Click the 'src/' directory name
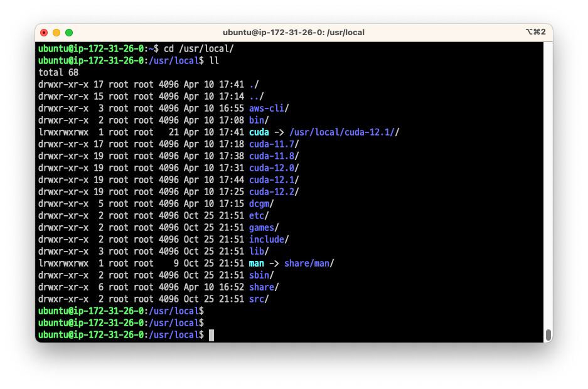Image resolution: width=588 pixels, height=389 pixels. 259,299
